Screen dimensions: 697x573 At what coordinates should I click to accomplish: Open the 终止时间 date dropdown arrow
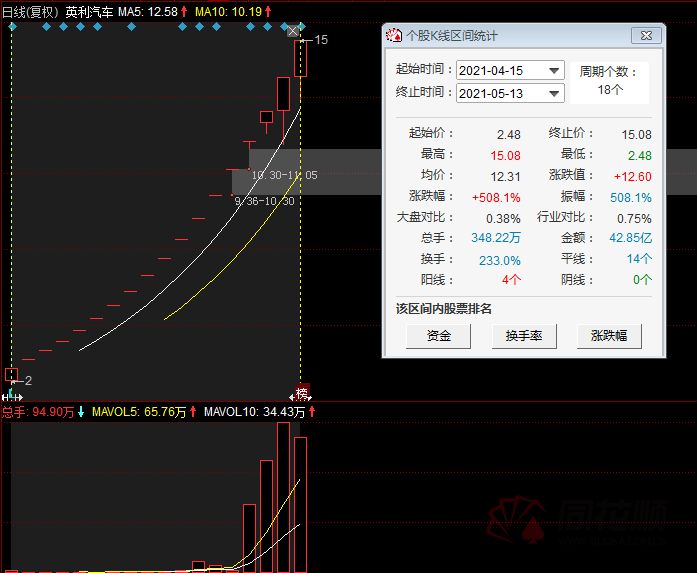(x=554, y=94)
